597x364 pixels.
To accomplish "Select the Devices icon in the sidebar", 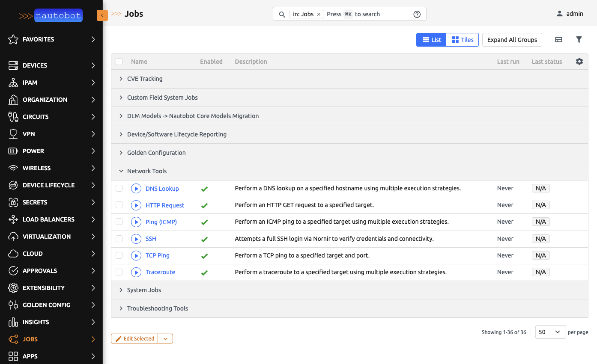I will [x=12, y=65].
